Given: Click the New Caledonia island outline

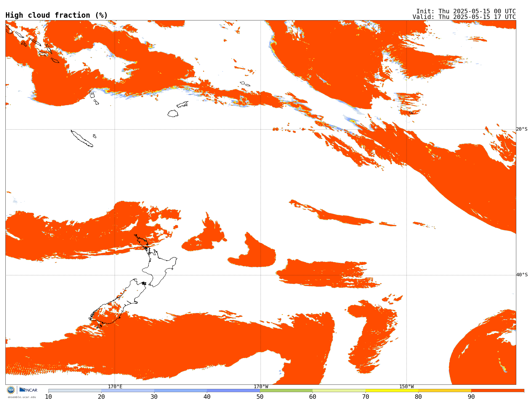Looking at the screenshot, I should point(82,138).
